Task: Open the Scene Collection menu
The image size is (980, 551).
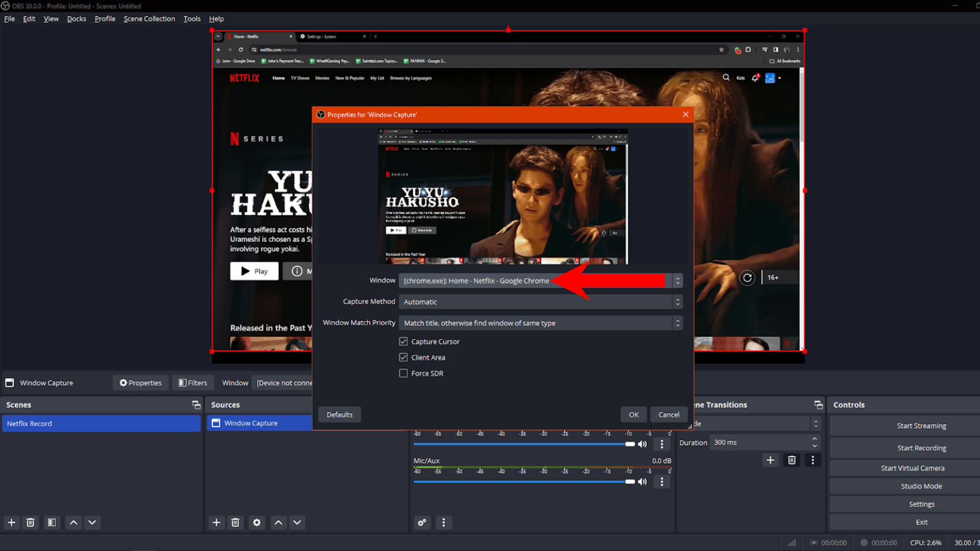Action: click(x=149, y=18)
